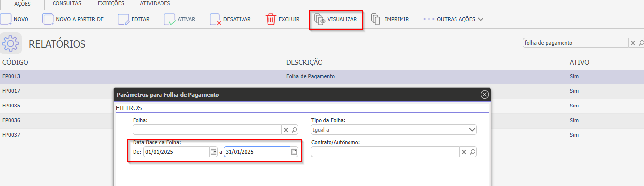Open the Tipo da Folha dropdown
Screen dimensions: 644x186
pyautogui.click(x=472, y=130)
